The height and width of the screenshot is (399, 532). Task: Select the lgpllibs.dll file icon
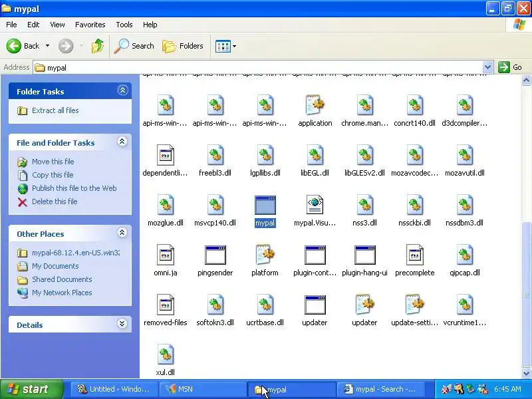point(265,155)
